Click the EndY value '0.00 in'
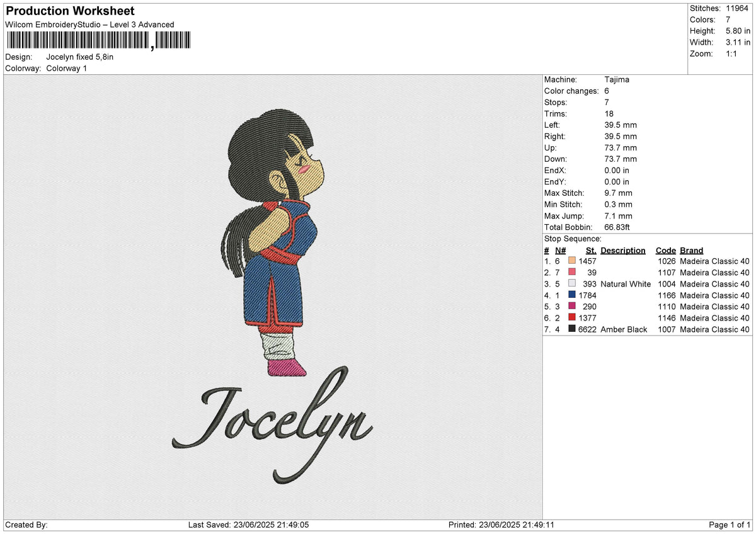Viewport: 756px width, 534px height. 617,181
